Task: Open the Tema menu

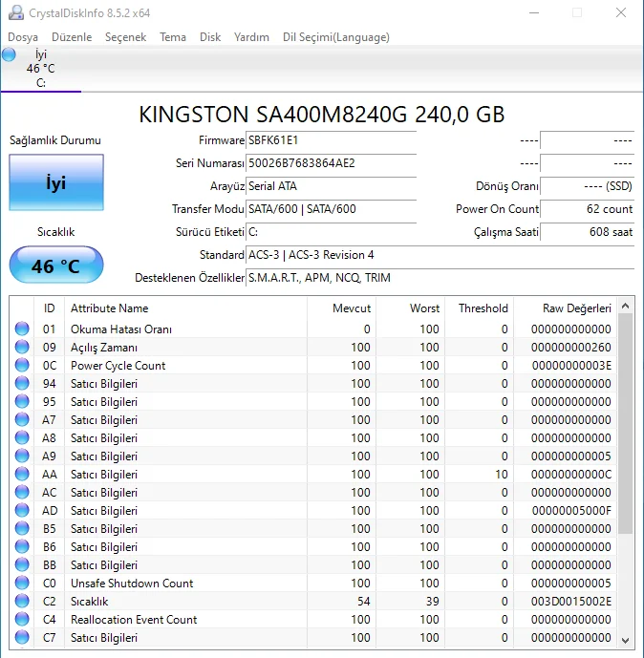Action: pos(173,37)
